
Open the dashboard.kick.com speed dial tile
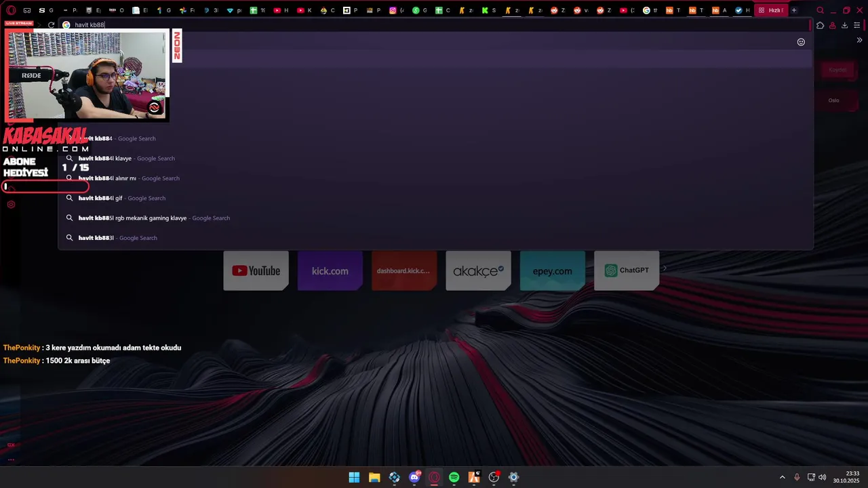pyautogui.click(x=404, y=270)
